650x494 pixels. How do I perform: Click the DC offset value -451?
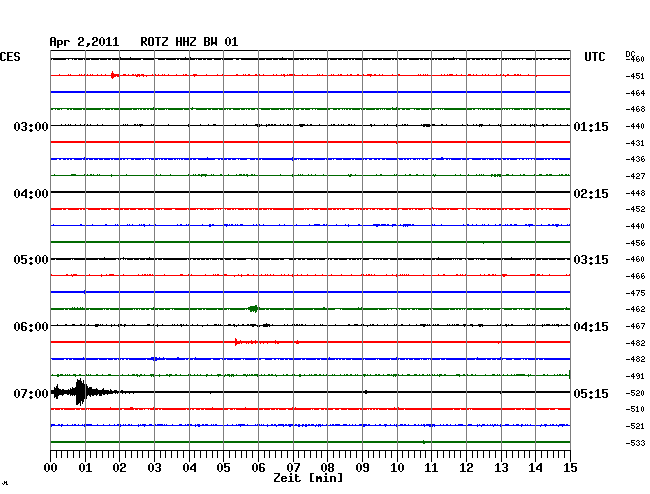(635, 76)
